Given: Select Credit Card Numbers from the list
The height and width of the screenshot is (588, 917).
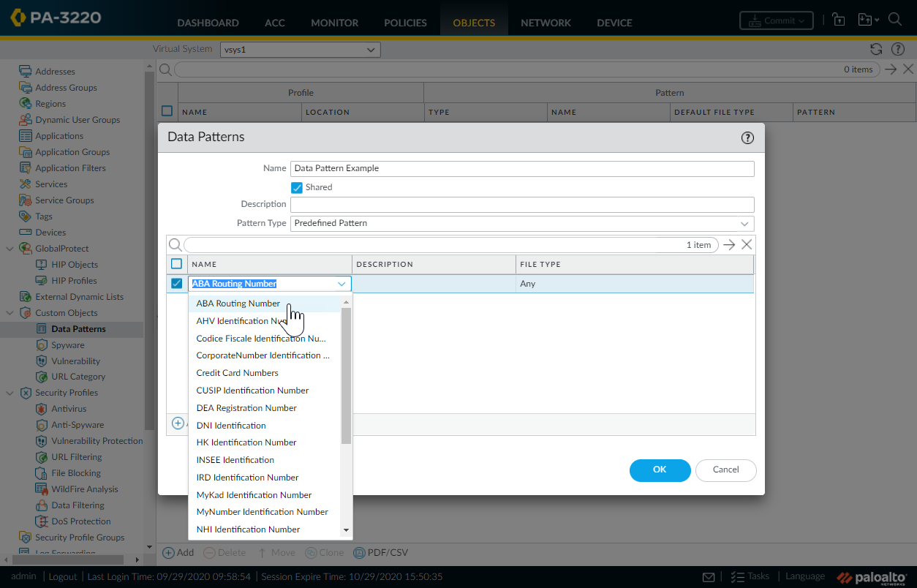Looking at the screenshot, I should click(x=238, y=373).
